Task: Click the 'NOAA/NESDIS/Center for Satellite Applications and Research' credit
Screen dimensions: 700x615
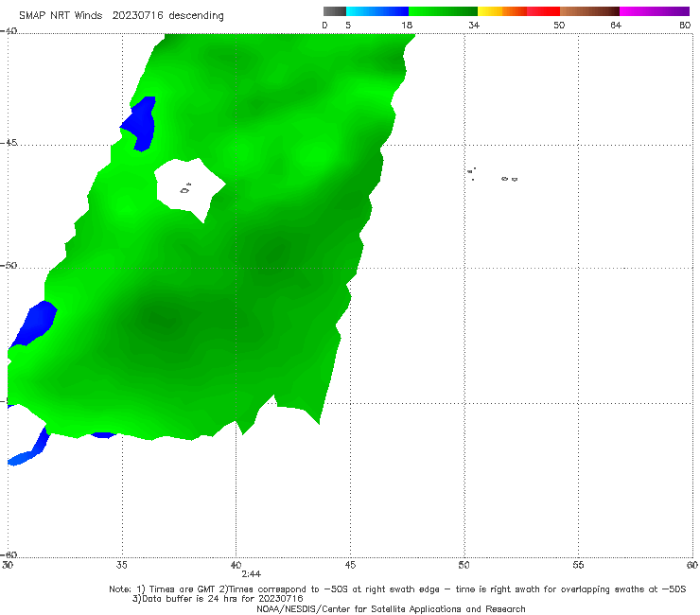Action: (x=391, y=609)
